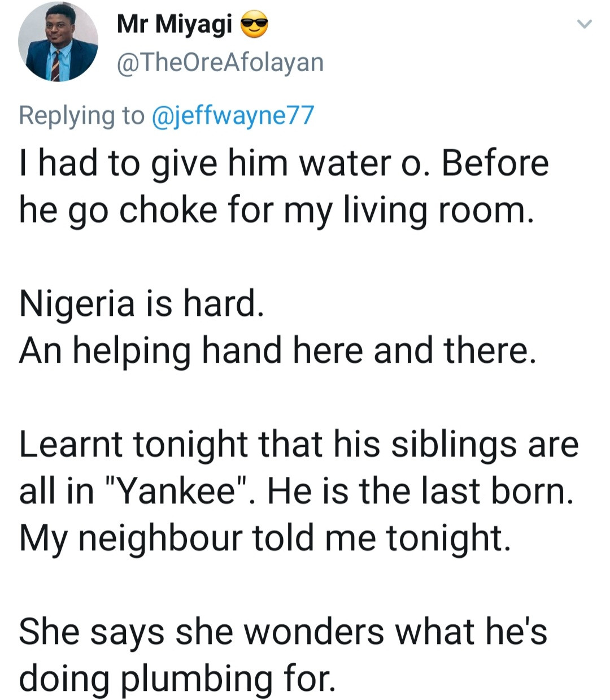The width and height of the screenshot is (610, 700).
Task: Click "An helping hand here and there."
Action: tap(276, 350)
